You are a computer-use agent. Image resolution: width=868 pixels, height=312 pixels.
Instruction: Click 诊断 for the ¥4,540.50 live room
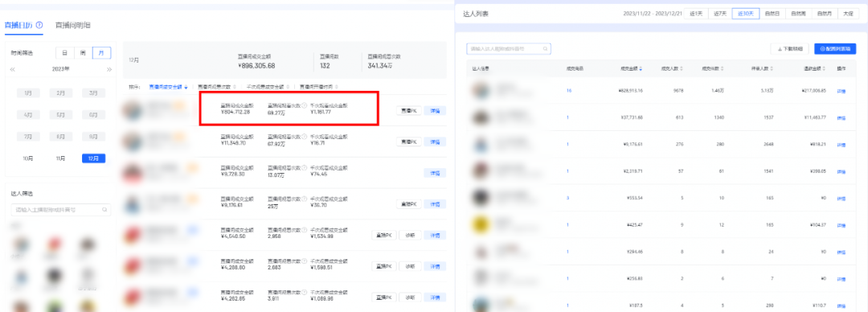click(x=410, y=235)
